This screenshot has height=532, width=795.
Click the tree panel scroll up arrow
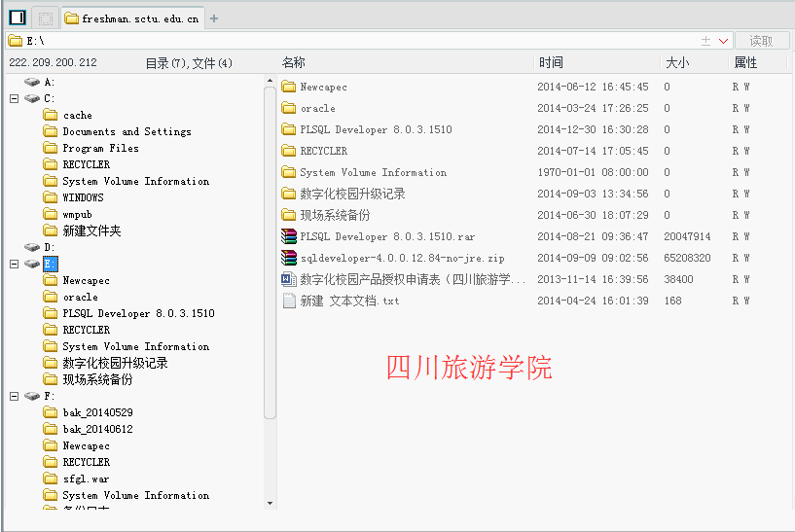point(270,80)
